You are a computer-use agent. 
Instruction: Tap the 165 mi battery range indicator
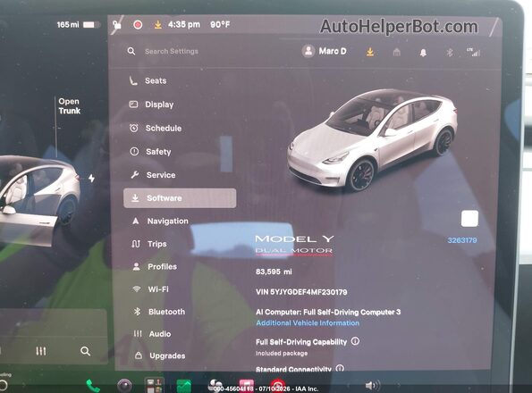[79, 25]
